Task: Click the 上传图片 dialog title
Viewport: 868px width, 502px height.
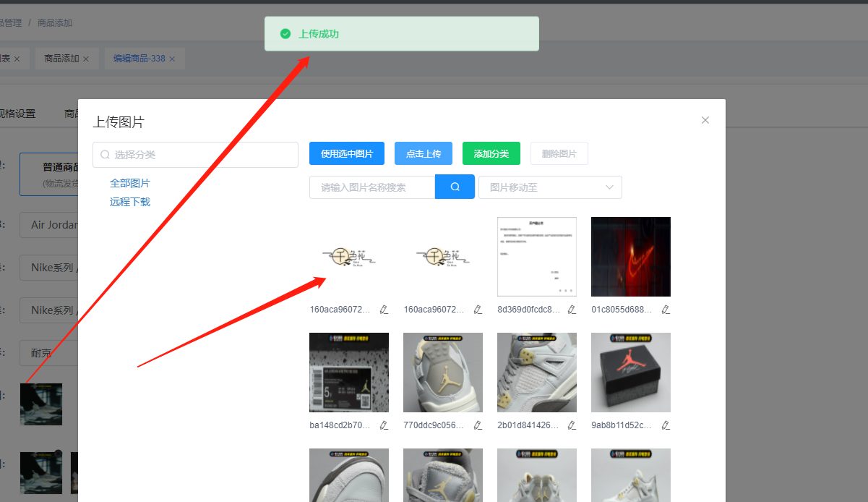Action: [119, 122]
